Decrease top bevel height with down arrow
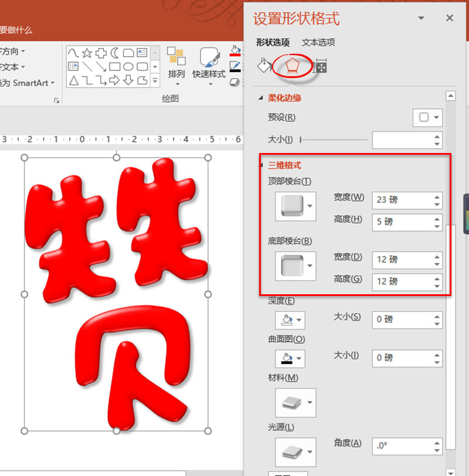The image size is (469, 476). (437, 226)
